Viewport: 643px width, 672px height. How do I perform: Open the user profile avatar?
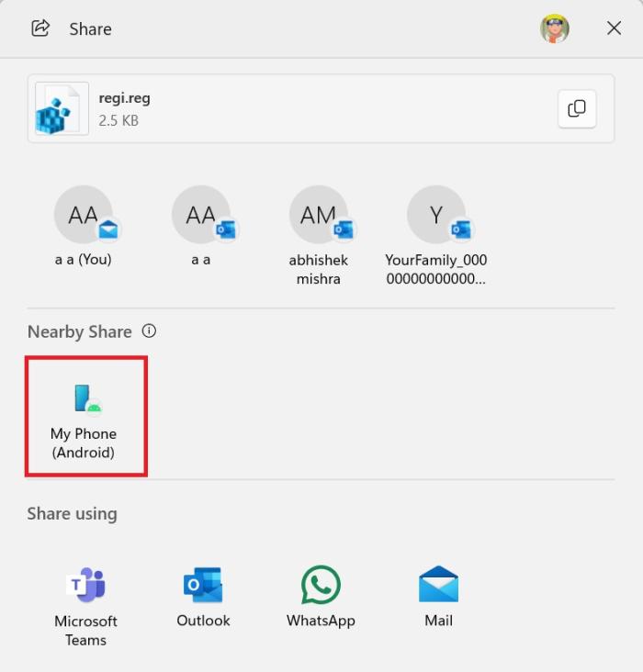click(555, 28)
